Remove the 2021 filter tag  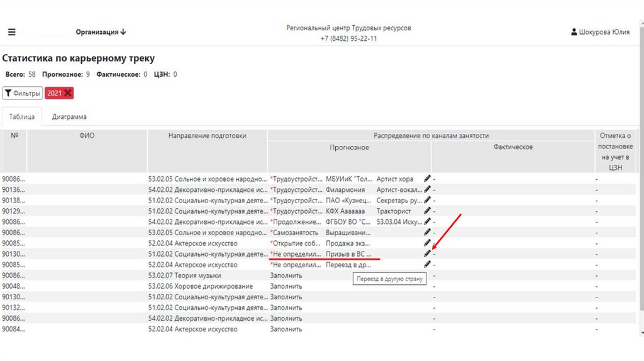68,93
